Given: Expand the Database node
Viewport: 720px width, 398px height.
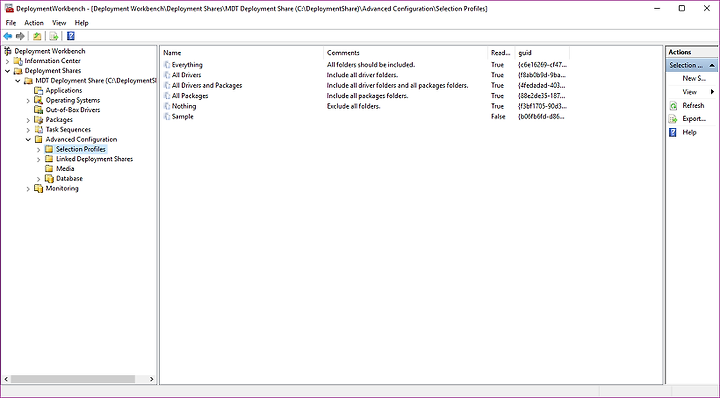Looking at the screenshot, I should coord(39,179).
